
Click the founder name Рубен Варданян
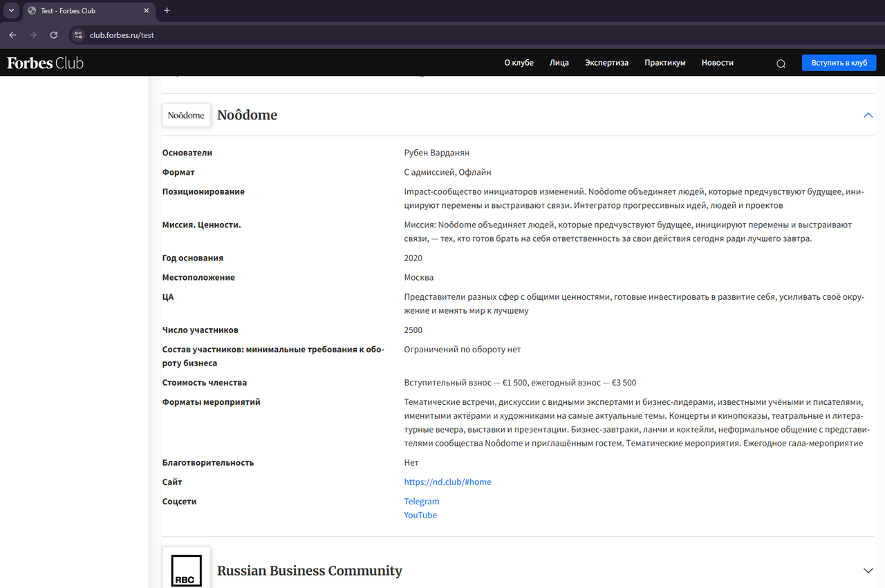[x=436, y=153]
